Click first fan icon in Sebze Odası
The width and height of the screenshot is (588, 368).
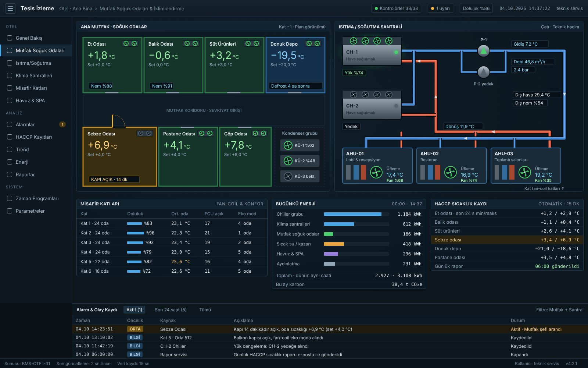pos(140,133)
